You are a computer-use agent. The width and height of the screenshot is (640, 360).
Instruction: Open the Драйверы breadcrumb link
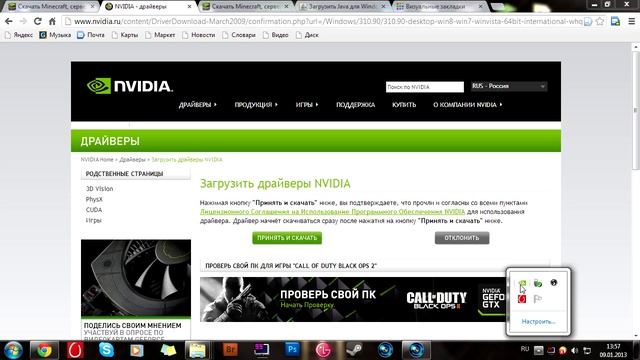132,160
